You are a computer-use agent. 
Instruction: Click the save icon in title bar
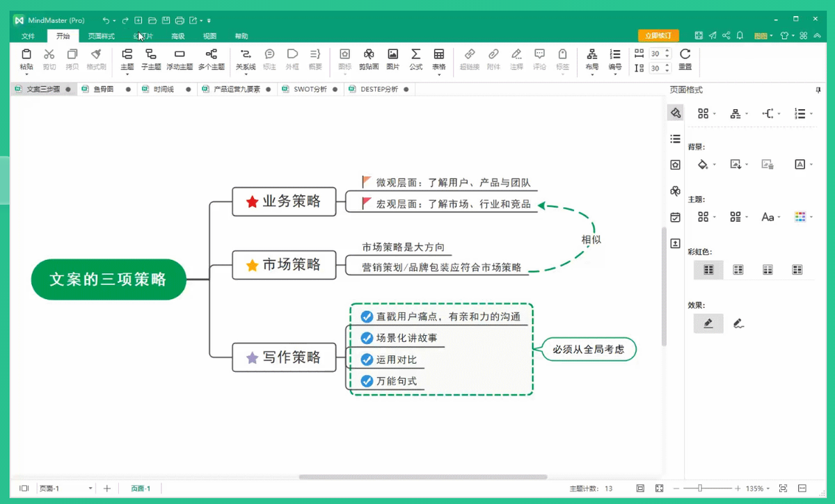(166, 20)
